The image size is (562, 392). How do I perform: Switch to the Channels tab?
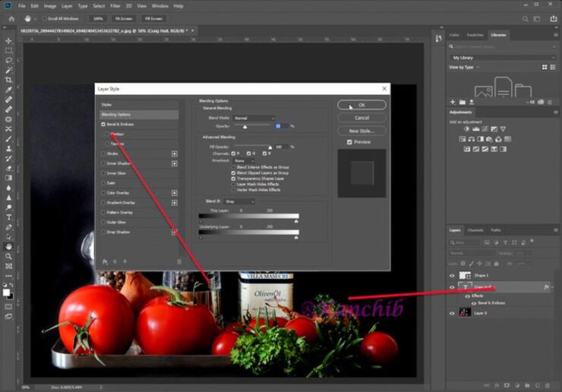475,229
